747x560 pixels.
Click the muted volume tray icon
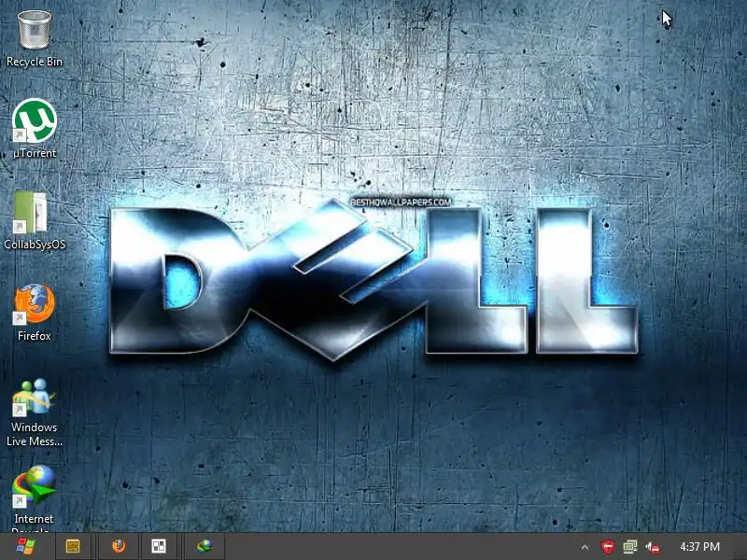(x=653, y=547)
